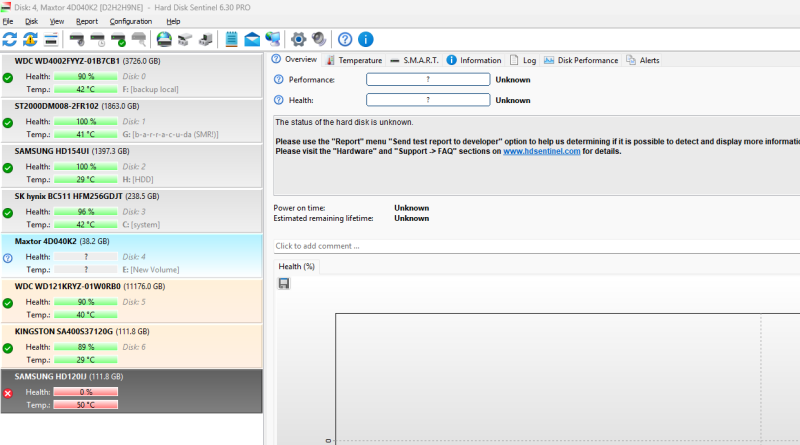Select disk WDC WD121KRYZ-01W0RB0
The width and height of the screenshot is (800, 445).
[132, 301]
